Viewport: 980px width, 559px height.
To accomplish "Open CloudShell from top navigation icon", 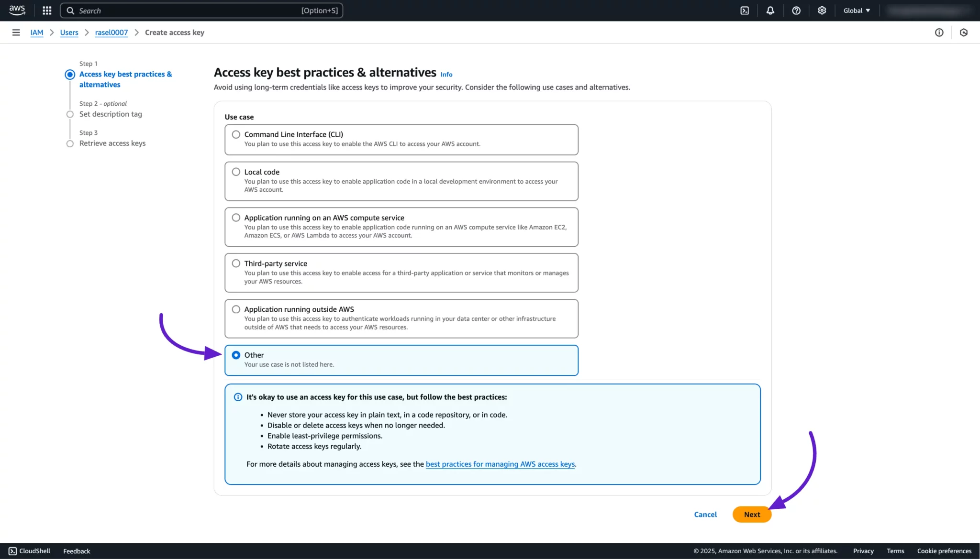I will (x=745, y=11).
